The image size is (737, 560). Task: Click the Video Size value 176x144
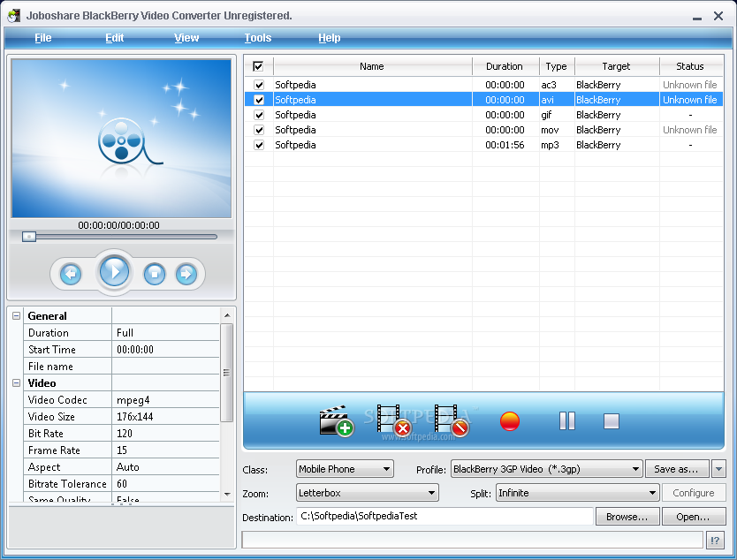pos(135,417)
